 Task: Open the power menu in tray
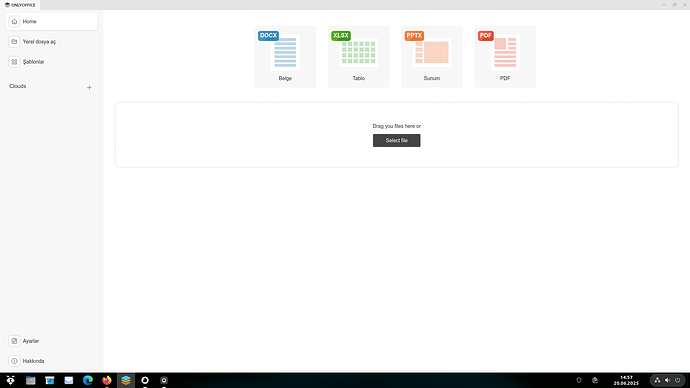point(678,380)
